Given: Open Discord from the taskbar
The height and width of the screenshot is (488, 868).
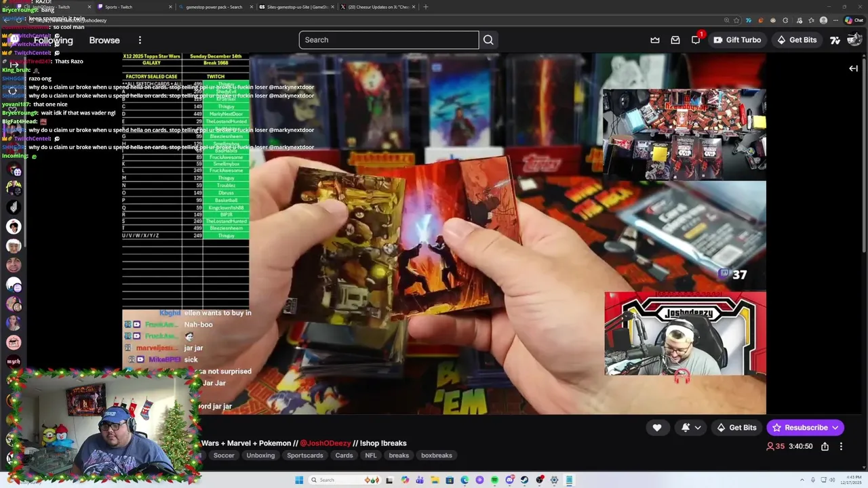Looking at the screenshot, I should click(x=509, y=480).
